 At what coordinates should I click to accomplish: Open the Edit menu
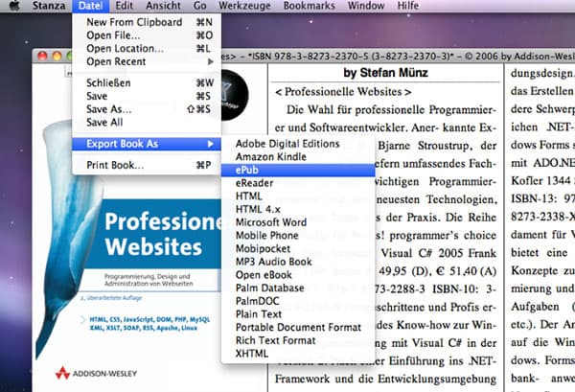pyautogui.click(x=124, y=6)
